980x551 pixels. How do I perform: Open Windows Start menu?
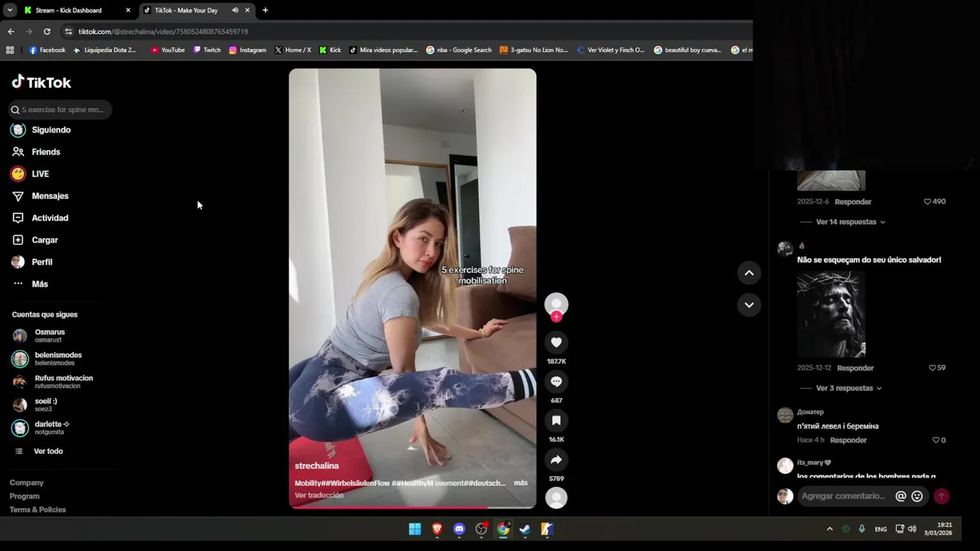click(414, 529)
